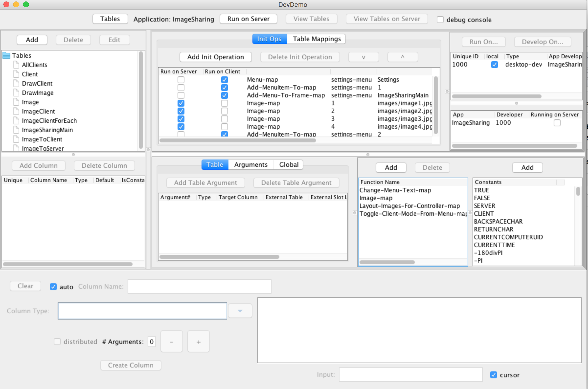Toggle Run on Server for Menu-map row
The width and height of the screenshot is (588, 389).
[x=181, y=80]
